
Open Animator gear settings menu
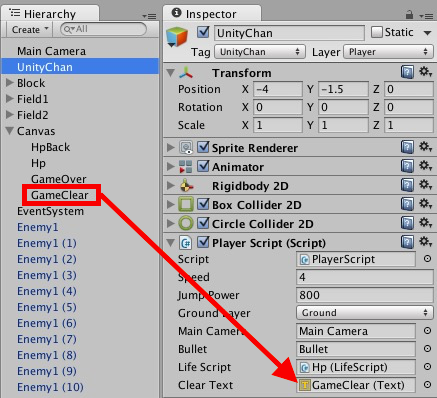(x=425, y=166)
